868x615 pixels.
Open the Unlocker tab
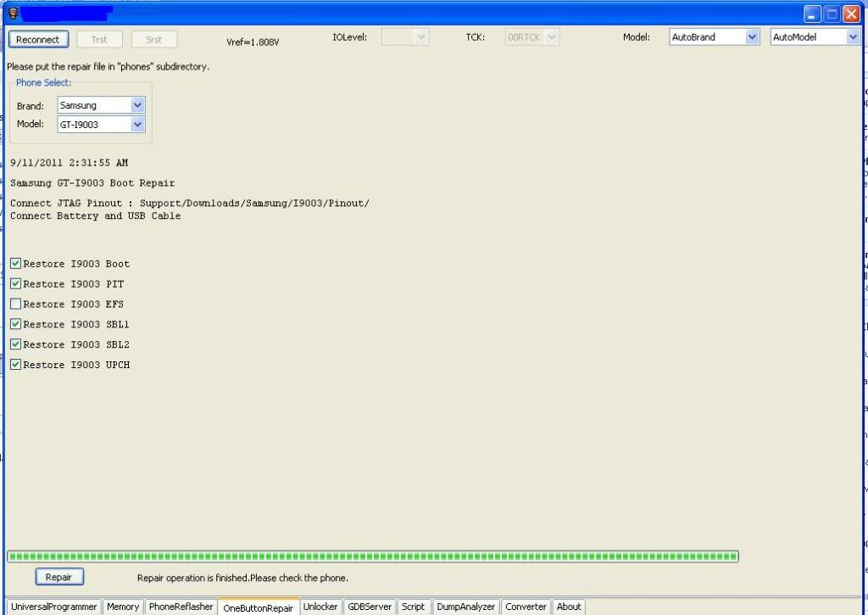tap(320, 607)
